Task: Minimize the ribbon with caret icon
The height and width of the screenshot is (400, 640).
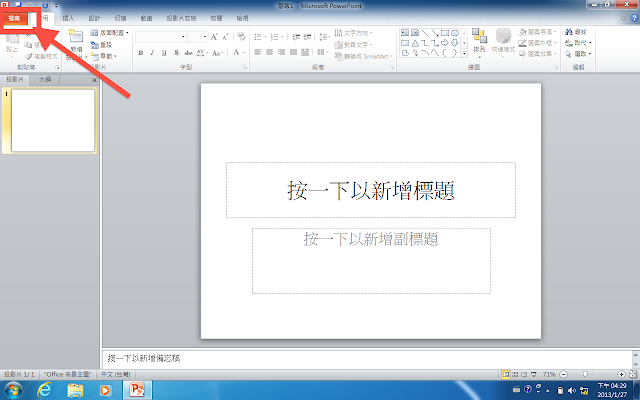Action: click(x=623, y=18)
